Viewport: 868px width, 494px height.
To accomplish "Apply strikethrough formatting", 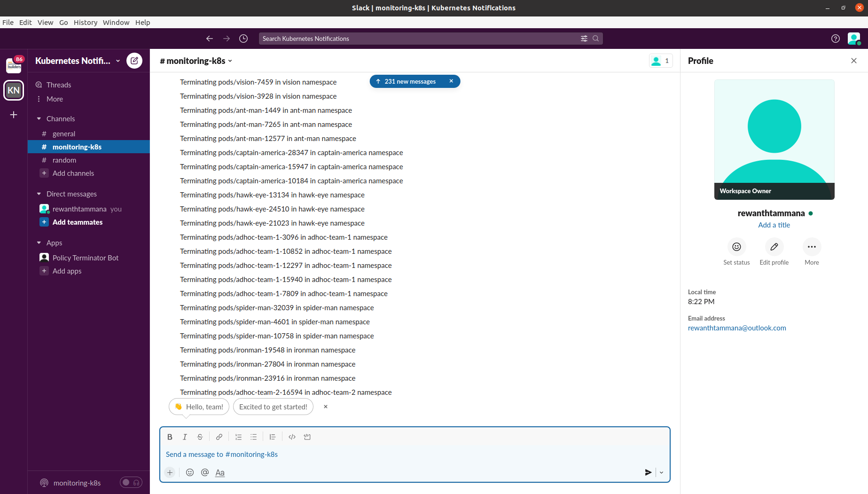I will [200, 437].
